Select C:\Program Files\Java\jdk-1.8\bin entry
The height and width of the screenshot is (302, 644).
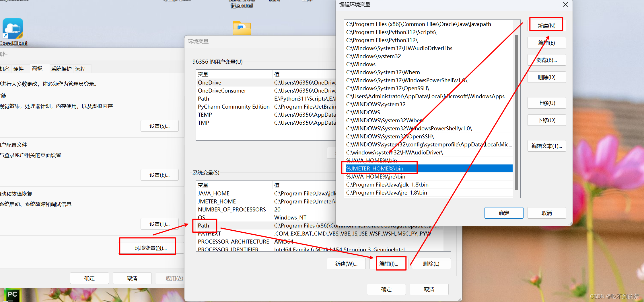click(429, 185)
